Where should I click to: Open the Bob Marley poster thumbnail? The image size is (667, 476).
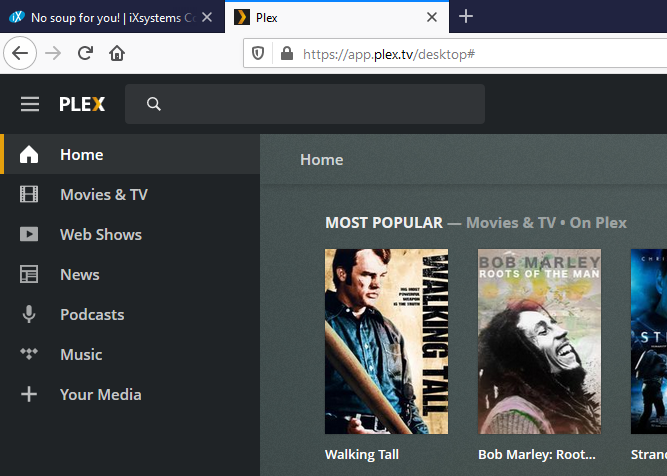(x=539, y=341)
